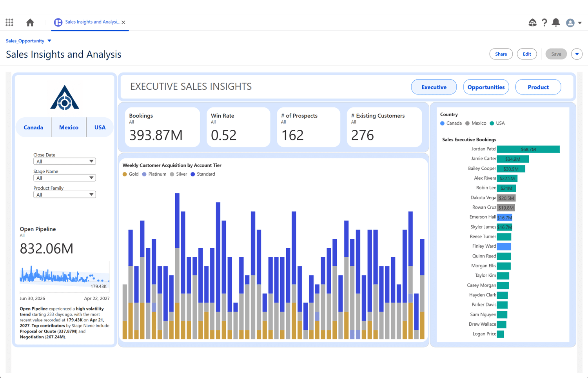Switch to the Opportunities page
The width and height of the screenshot is (588, 392).
tap(486, 87)
